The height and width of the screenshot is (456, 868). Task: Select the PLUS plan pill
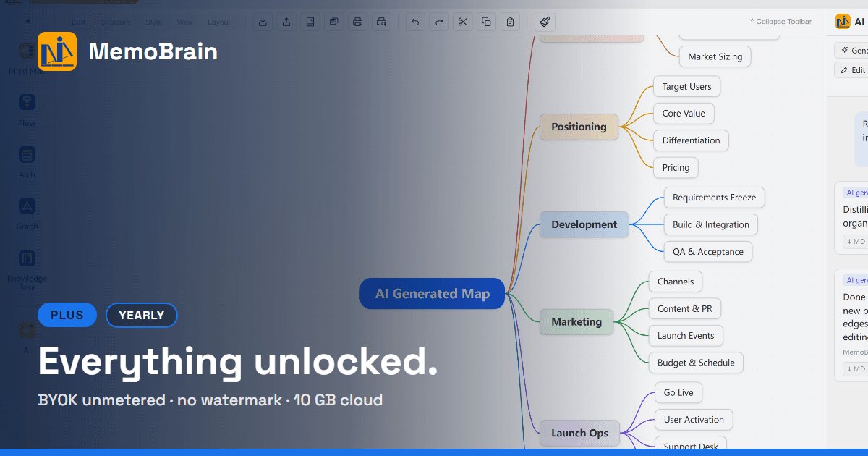pos(67,315)
